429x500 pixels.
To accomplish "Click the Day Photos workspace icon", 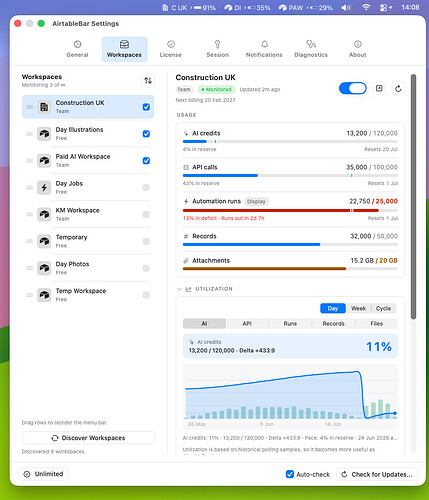I will point(44,268).
